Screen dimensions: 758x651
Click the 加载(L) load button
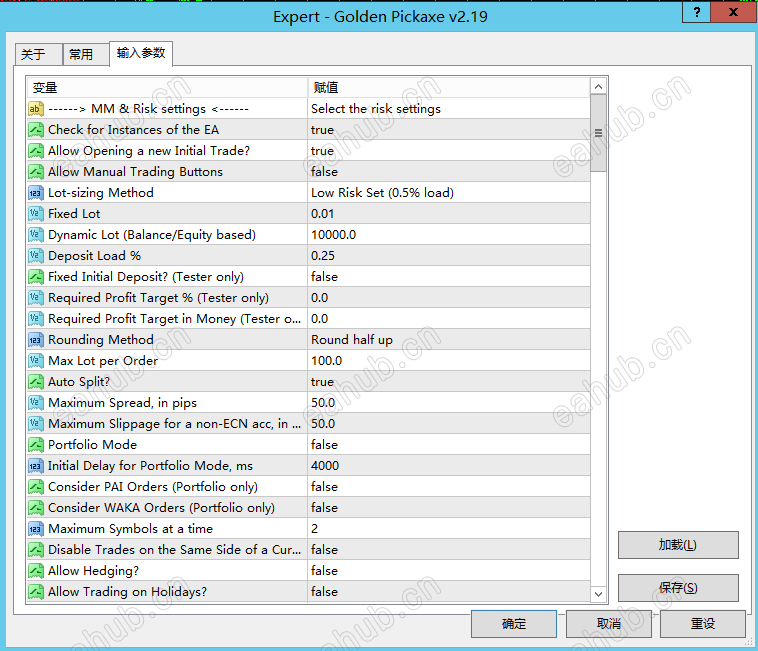coord(678,545)
